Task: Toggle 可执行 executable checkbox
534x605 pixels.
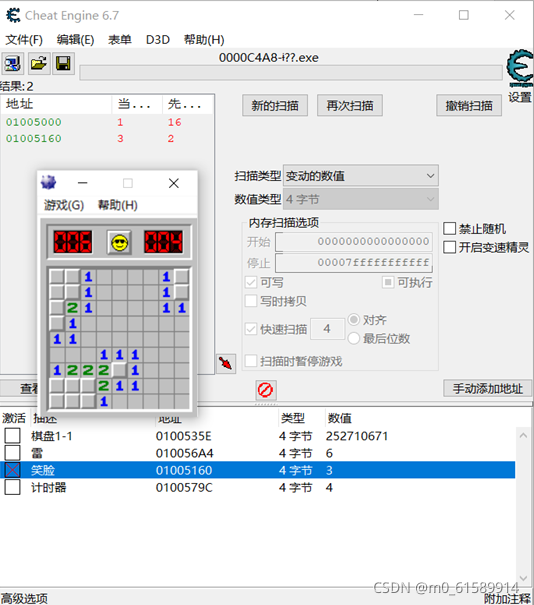Action: 388,282
